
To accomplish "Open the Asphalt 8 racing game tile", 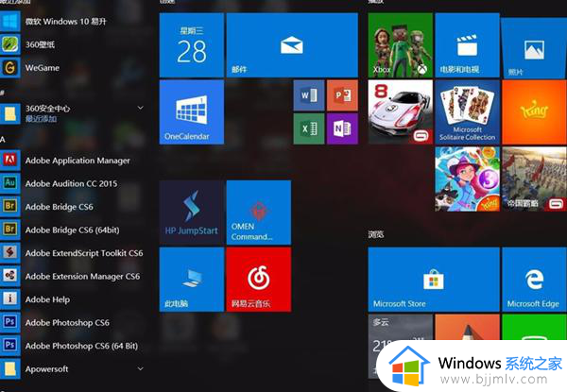I will (x=401, y=112).
